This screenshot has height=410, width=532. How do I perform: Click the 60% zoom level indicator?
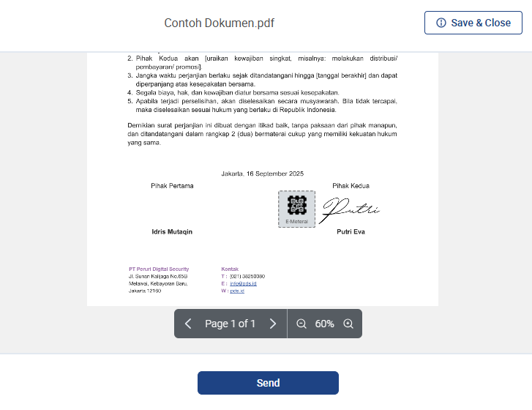(324, 324)
